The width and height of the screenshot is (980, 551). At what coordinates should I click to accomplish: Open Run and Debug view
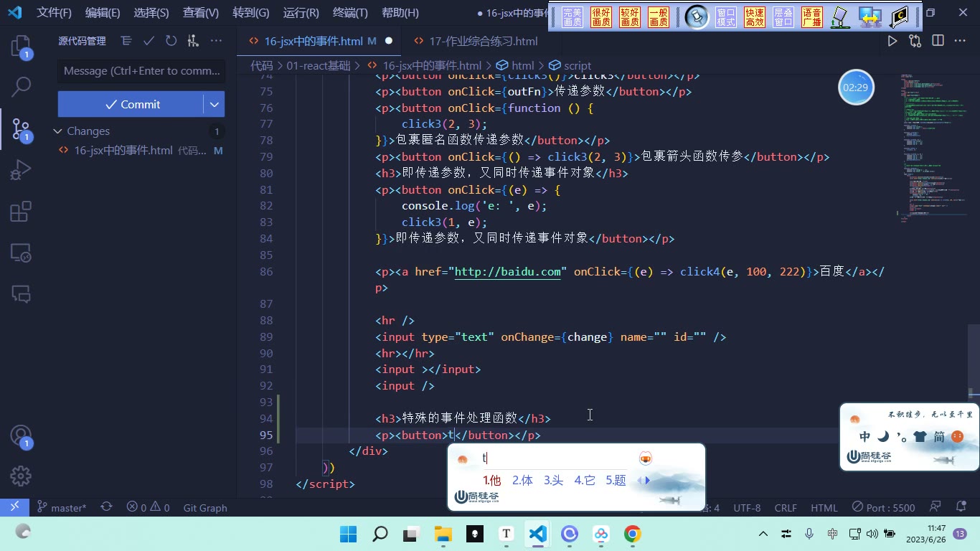[21, 170]
